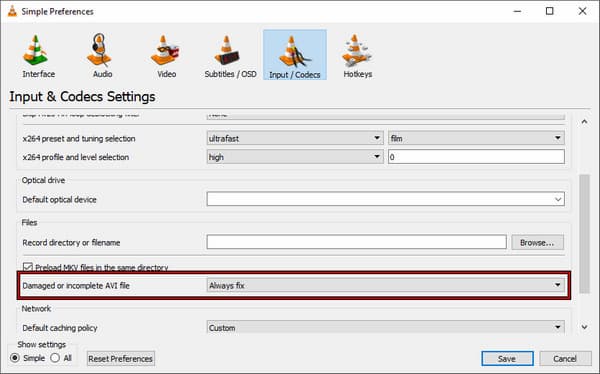
Task: Click the 'Default optical device' label
Action: 59,199
